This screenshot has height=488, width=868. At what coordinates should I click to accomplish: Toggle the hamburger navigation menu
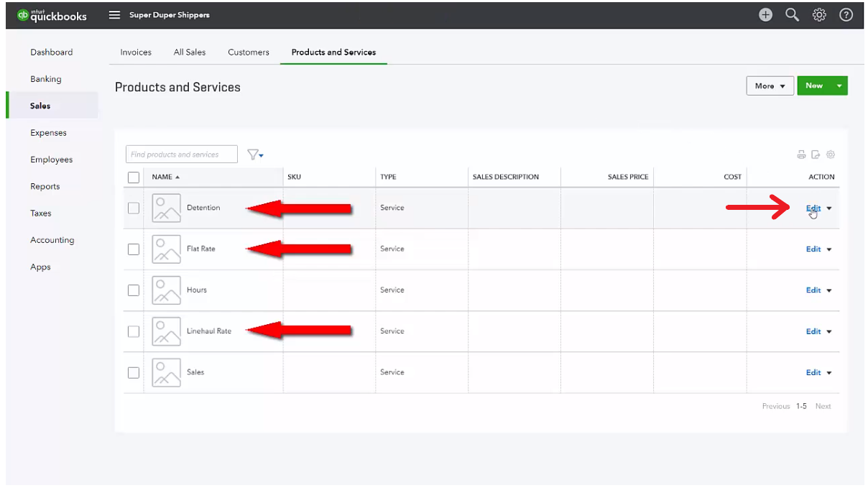[114, 15]
